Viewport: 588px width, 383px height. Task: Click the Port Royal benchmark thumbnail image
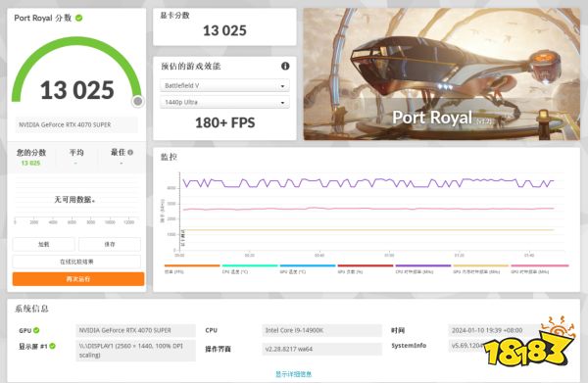441,74
